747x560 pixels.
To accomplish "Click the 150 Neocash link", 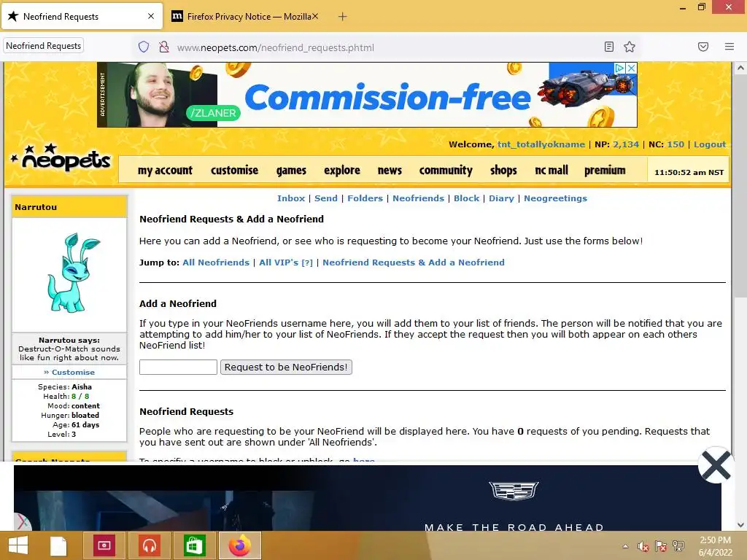I will pos(676,144).
